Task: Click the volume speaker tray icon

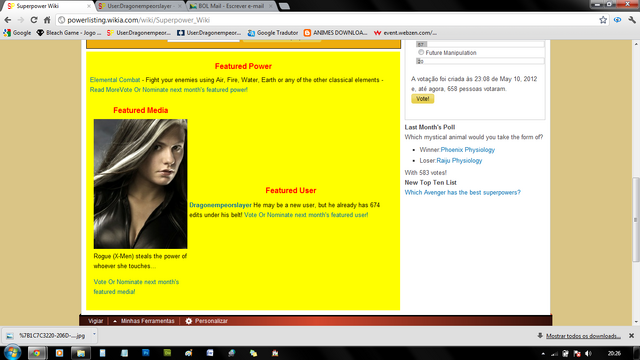Action: coord(588,353)
